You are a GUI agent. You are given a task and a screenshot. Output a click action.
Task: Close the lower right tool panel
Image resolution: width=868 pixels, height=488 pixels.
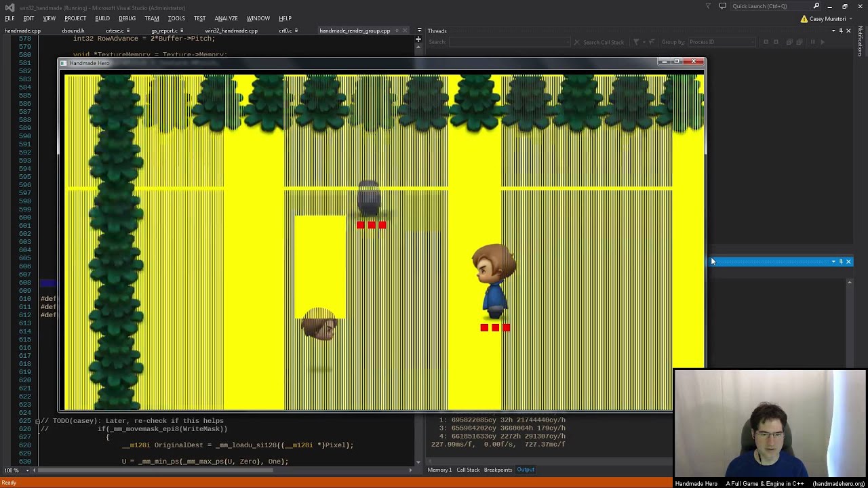point(848,262)
